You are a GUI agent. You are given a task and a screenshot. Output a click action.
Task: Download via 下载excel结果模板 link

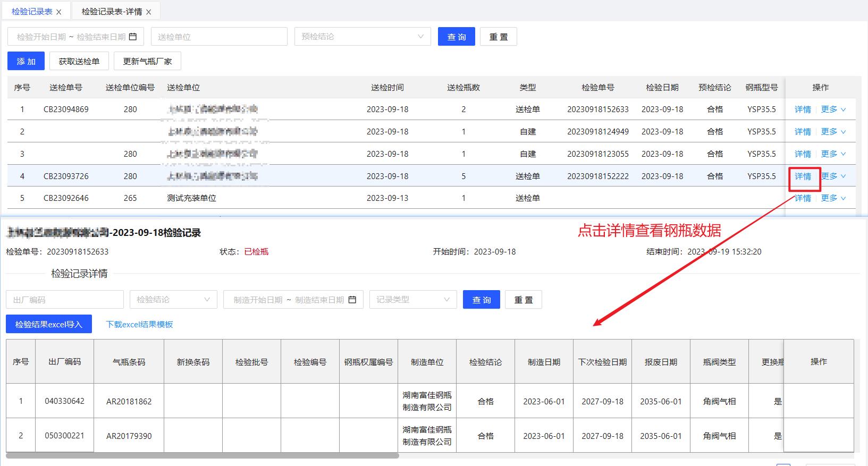pos(139,324)
